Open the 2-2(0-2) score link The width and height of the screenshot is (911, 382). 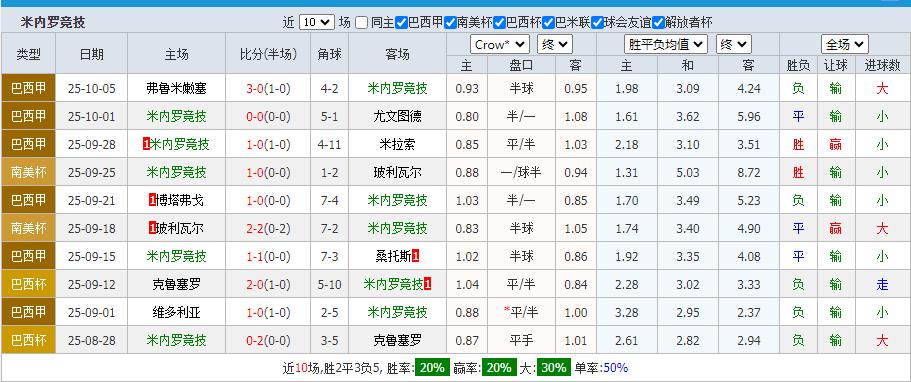pyautogui.click(x=268, y=229)
